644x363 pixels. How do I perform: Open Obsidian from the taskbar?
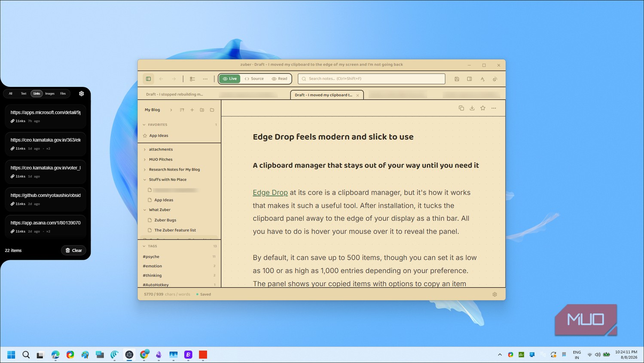click(x=159, y=355)
